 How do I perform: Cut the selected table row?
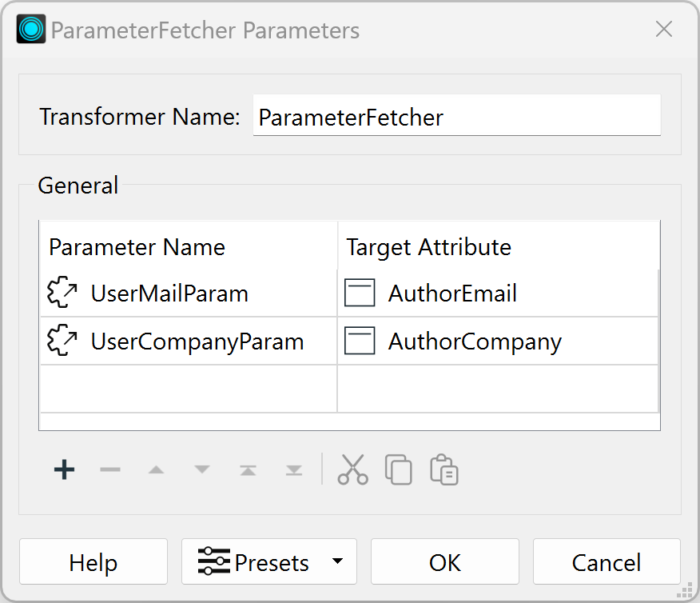point(352,469)
